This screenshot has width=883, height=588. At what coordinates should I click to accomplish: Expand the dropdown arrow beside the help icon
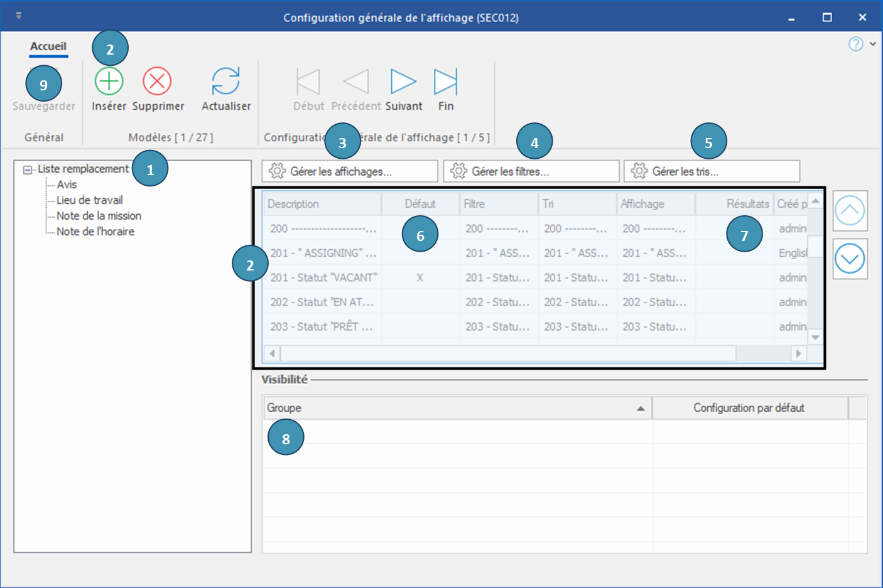(873, 44)
